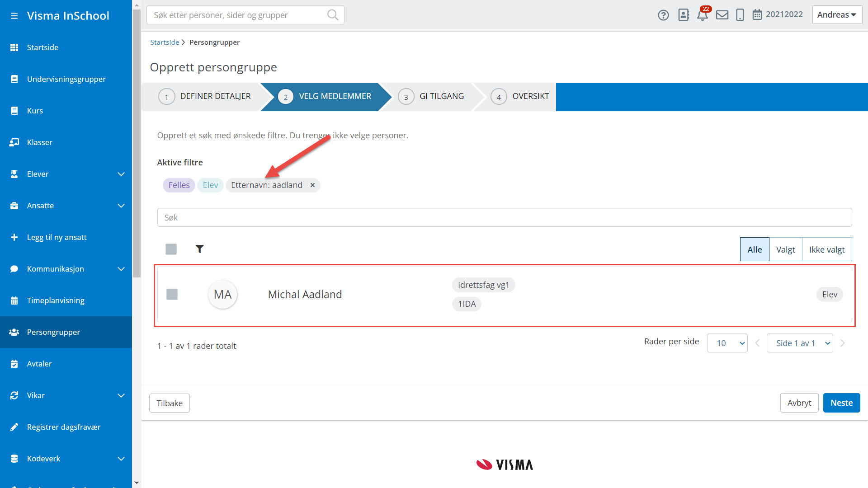Click the Elever sidebar icon
Viewport: 868px width, 488px height.
point(14,174)
